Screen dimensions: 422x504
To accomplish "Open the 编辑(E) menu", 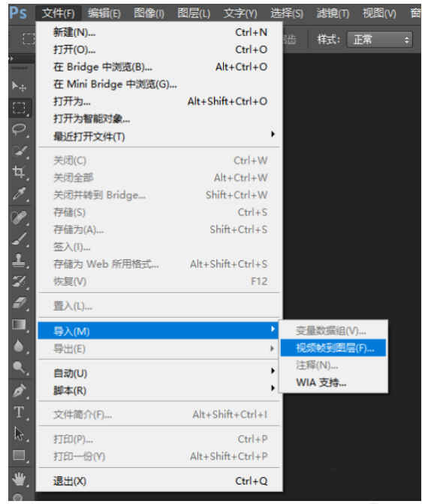I will (104, 13).
